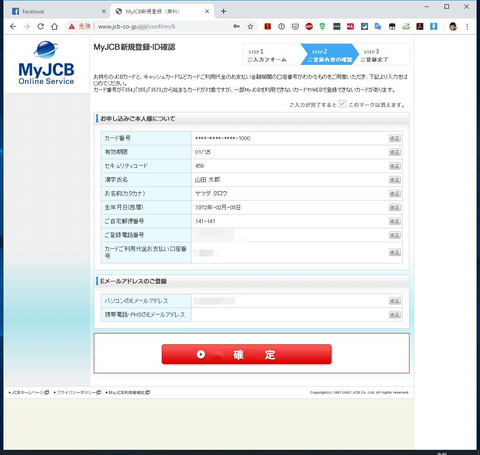Open the プライバシーポリシー footer link
The width and height of the screenshot is (480, 455).
[x=77, y=392]
